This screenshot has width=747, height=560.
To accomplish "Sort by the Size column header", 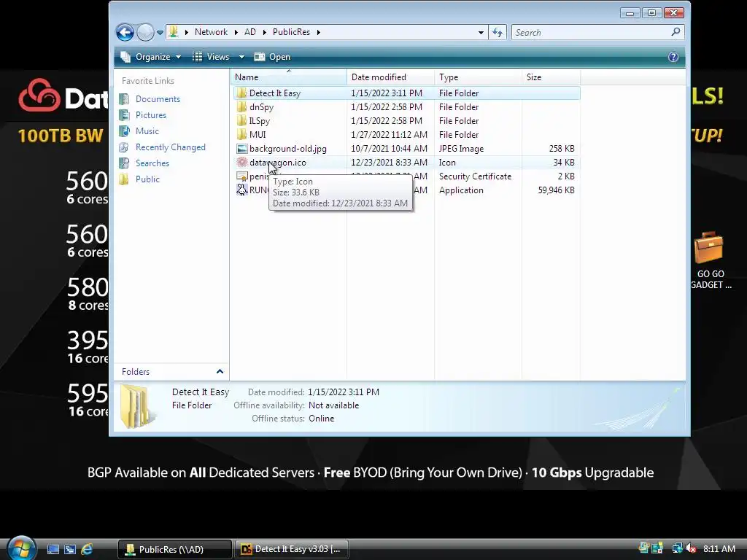I will point(551,77).
